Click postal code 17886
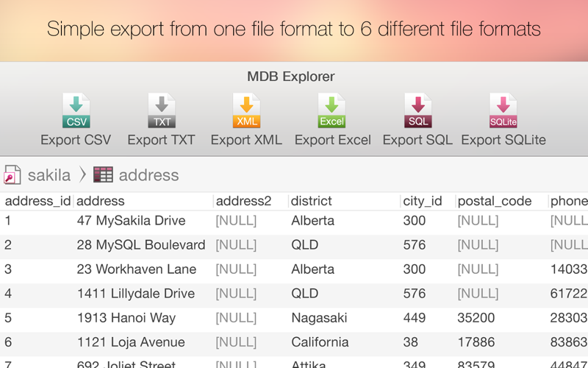588x368 pixels. tap(476, 342)
